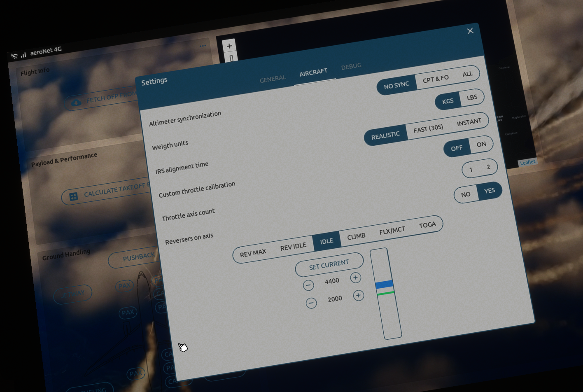
Task: Turn ON custom throttle calibration
Action: coord(481,145)
